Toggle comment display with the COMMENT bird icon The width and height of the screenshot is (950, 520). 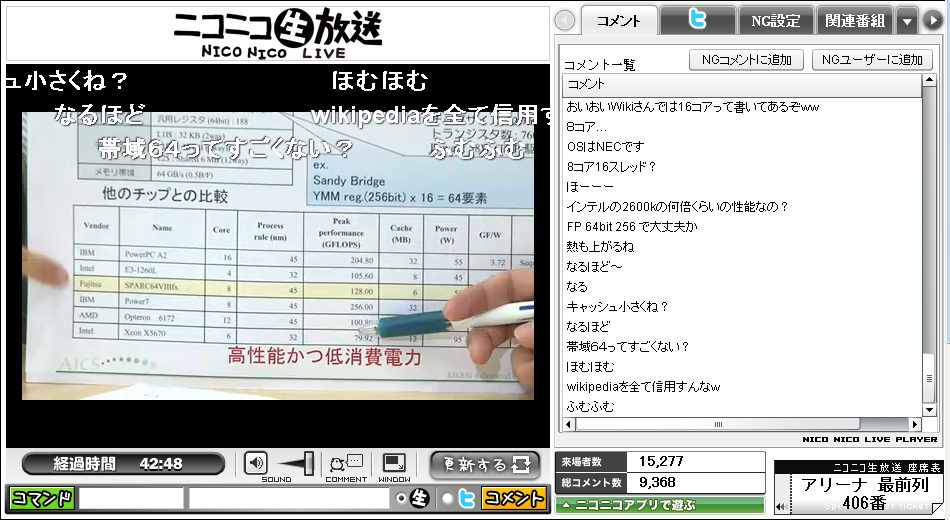point(345,464)
